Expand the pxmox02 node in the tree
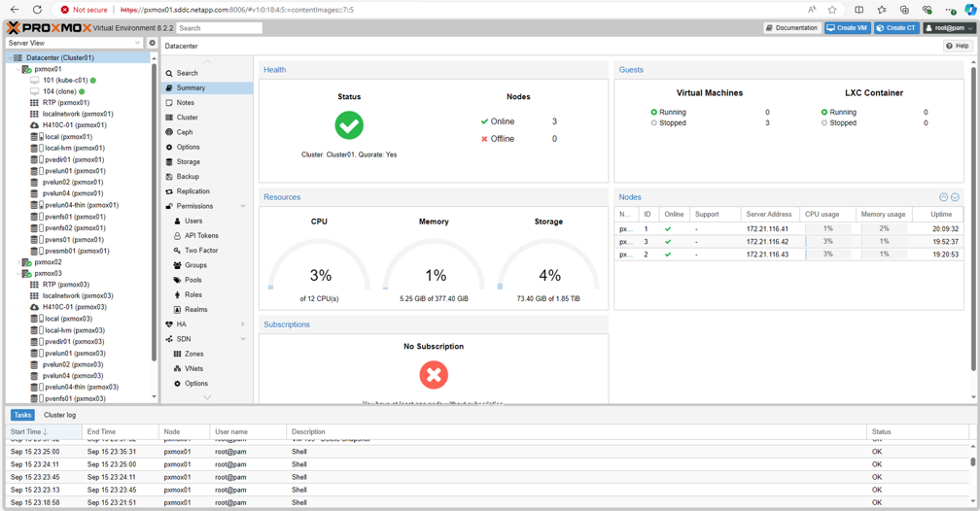Viewport: 980px width, 511px height. click(x=18, y=262)
